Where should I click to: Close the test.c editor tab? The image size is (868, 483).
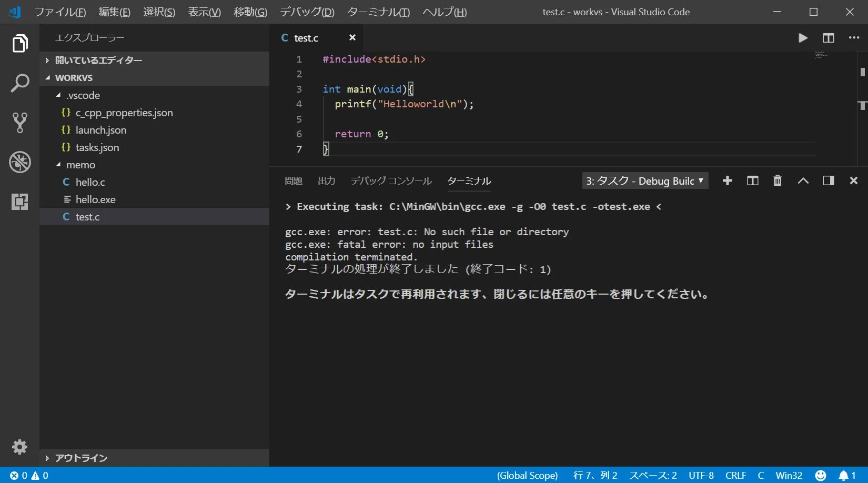352,37
